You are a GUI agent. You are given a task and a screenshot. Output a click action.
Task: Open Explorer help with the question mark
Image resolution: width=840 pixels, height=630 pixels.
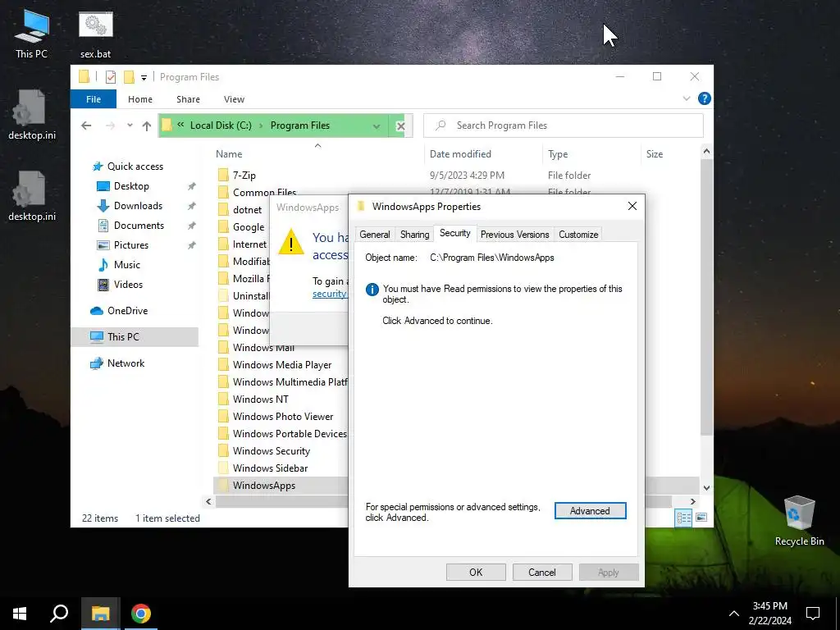click(705, 98)
